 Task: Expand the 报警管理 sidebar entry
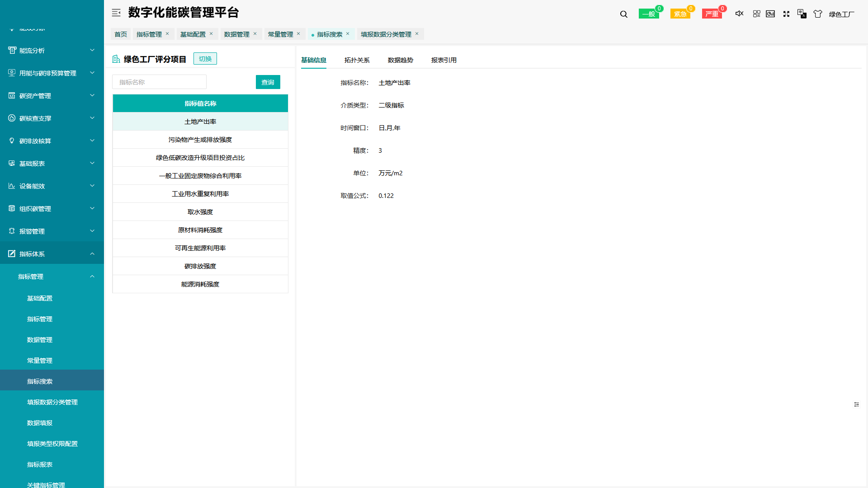tap(31, 231)
